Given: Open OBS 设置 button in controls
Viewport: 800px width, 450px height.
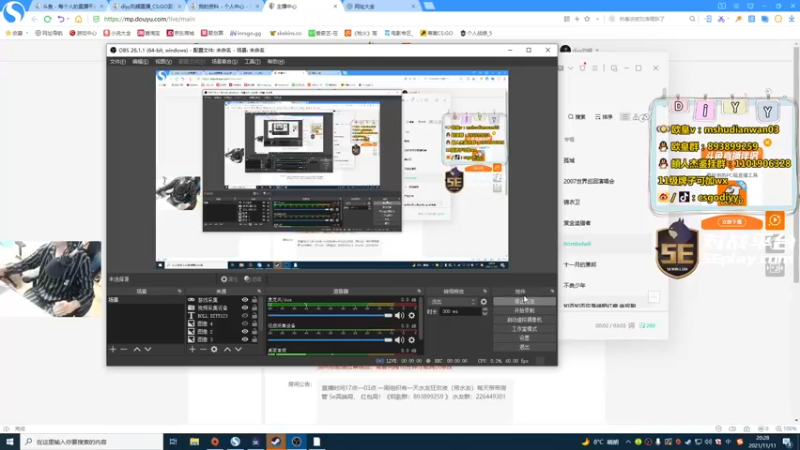Looking at the screenshot, I should coord(524,338).
